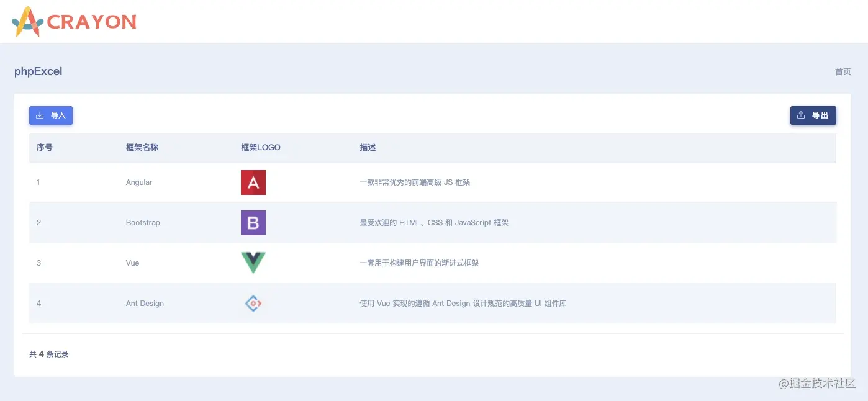Click the Angular framework logo
Screen dimensions: 868x401
click(253, 182)
